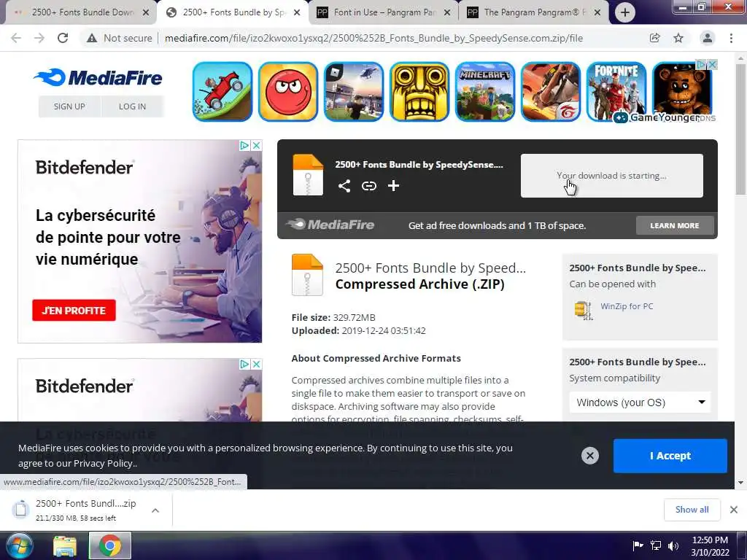Click the Chrome icon in the taskbar
Screen dimensions: 747x560
(x=109, y=545)
